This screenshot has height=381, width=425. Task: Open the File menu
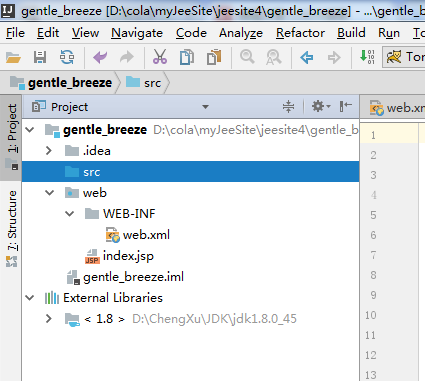tap(15, 33)
